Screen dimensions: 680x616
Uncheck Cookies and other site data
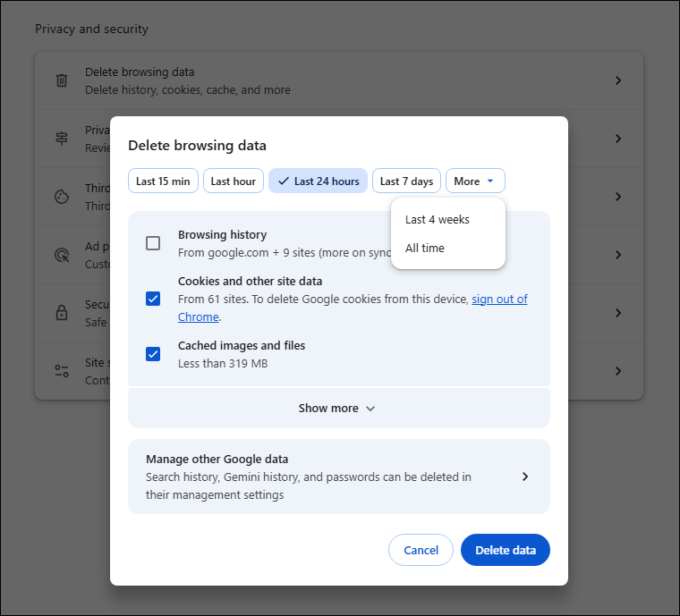(x=153, y=299)
